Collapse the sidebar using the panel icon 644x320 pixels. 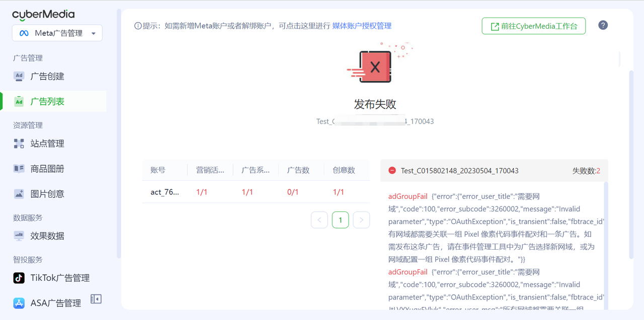(96, 299)
